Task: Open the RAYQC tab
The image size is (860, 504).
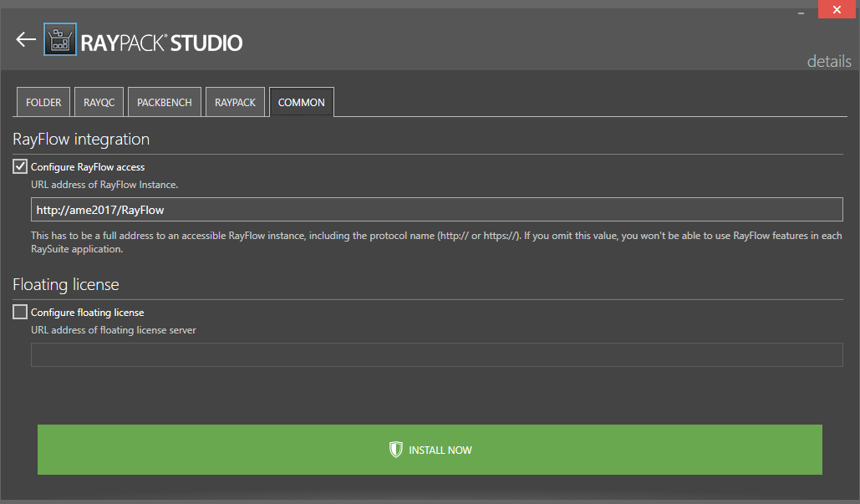Action: [x=99, y=102]
